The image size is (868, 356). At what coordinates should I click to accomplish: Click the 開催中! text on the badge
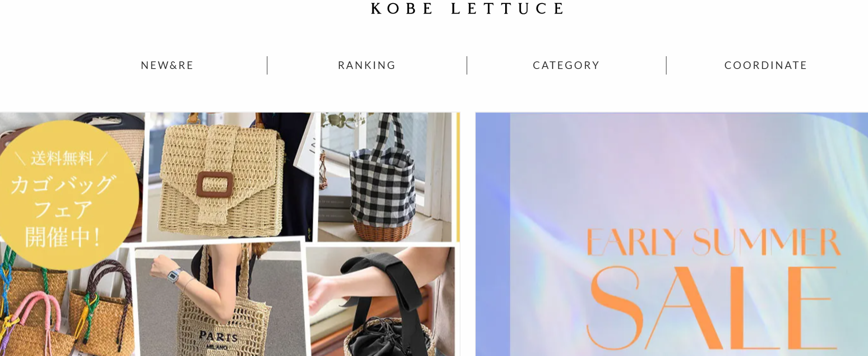(62, 237)
